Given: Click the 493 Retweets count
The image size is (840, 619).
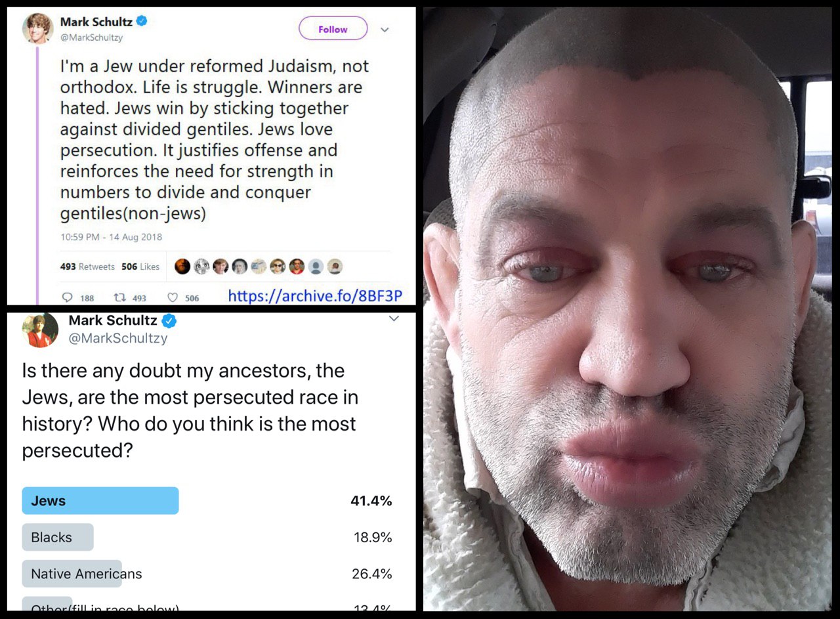Looking at the screenshot, I should pyautogui.click(x=87, y=267).
